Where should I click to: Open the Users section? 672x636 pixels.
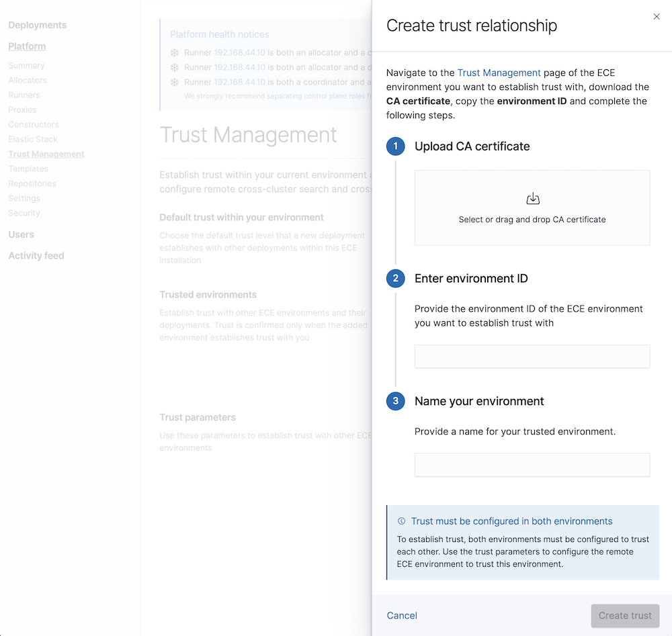tap(21, 234)
